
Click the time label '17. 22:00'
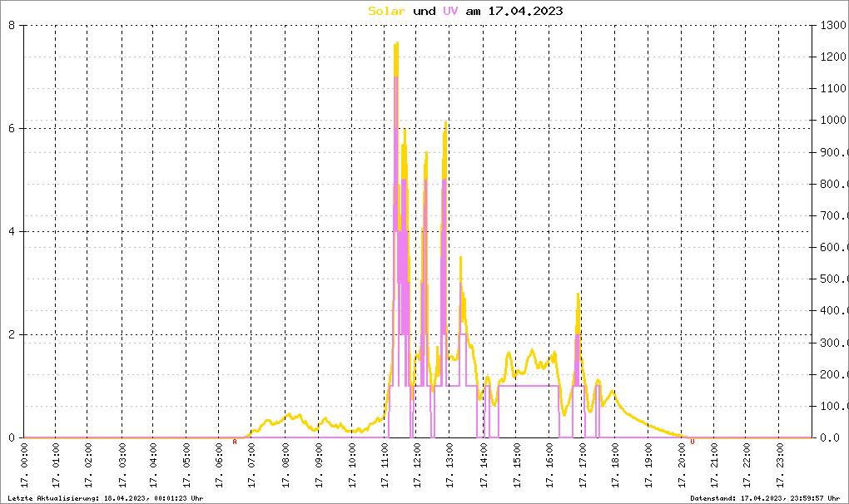click(747, 465)
